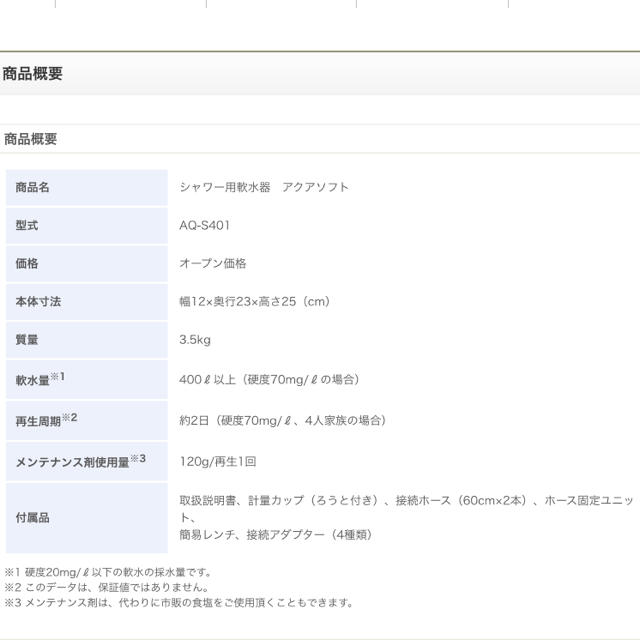Click the 軟水量 row label
This screenshot has height=640, width=640.
point(40,379)
